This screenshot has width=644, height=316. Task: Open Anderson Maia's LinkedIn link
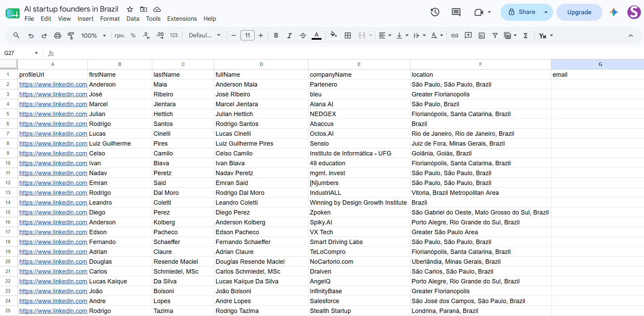tap(53, 85)
